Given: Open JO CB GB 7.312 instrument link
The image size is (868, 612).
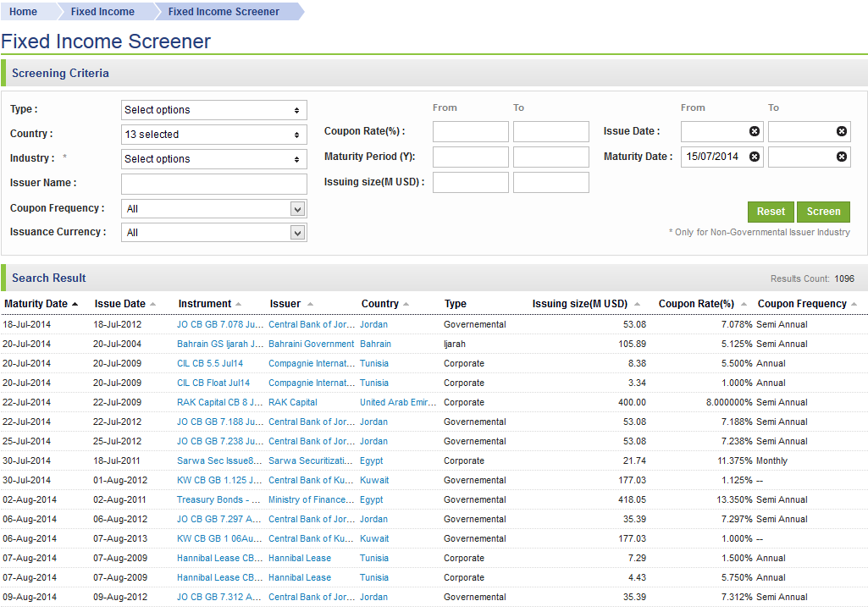Looking at the screenshot, I should [218, 597].
